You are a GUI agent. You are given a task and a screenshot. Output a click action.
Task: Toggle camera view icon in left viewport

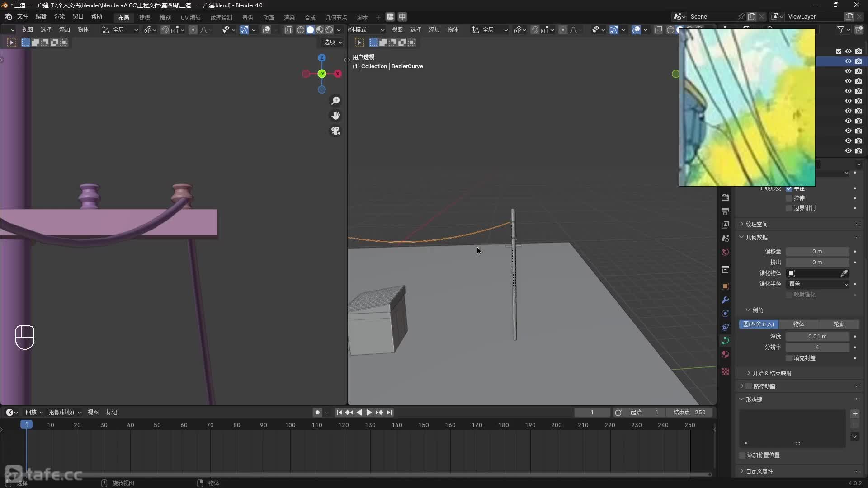(x=335, y=131)
